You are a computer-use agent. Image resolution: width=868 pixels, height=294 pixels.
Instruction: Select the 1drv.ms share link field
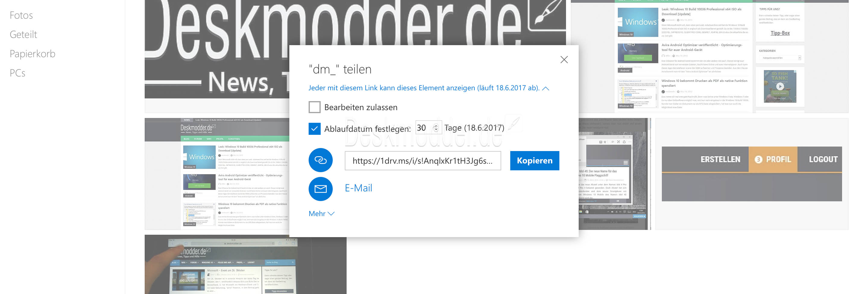(x=423, y=161)
